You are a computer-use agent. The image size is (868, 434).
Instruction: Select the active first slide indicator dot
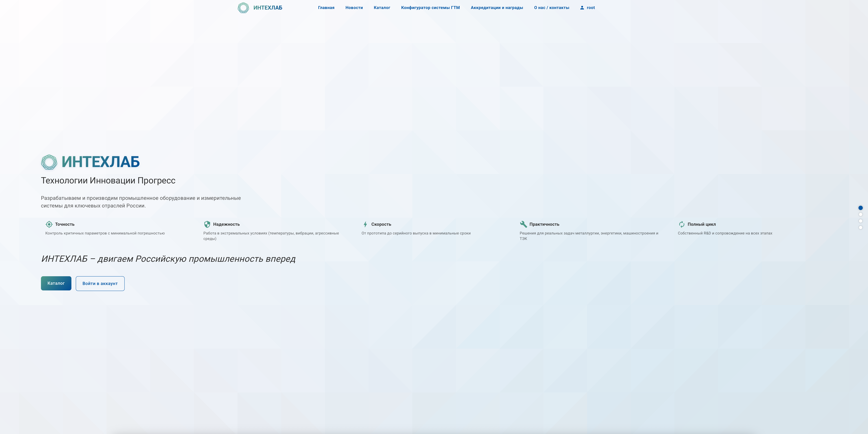coord(861,208)
